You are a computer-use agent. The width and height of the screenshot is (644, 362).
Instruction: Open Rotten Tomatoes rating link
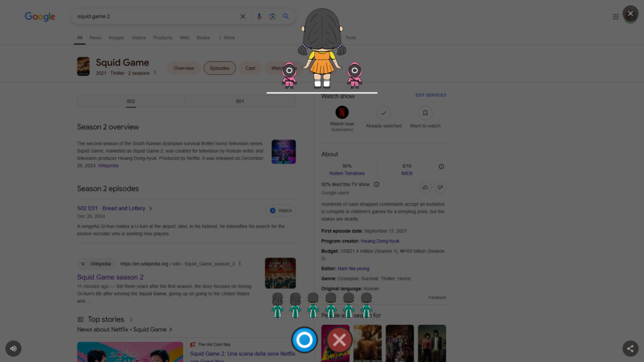pos(347,173)
